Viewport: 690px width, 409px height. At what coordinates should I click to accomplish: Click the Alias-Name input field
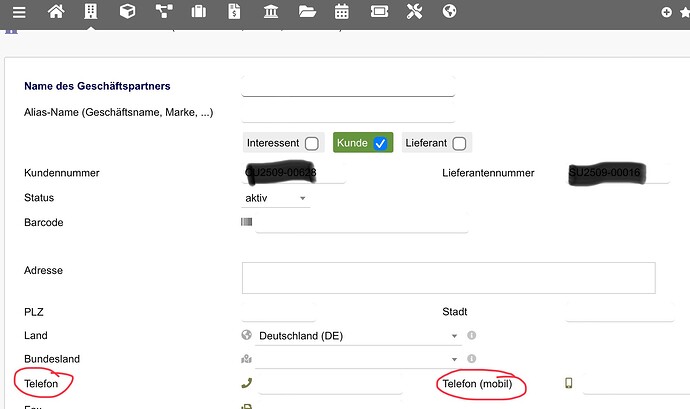[x=348, y=113]
